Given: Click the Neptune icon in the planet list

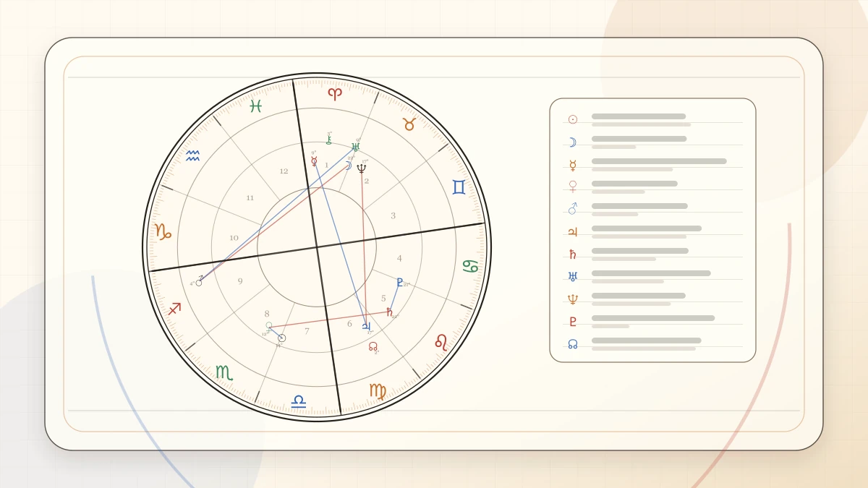Looking at the screenshot, I should coord(573,299).
